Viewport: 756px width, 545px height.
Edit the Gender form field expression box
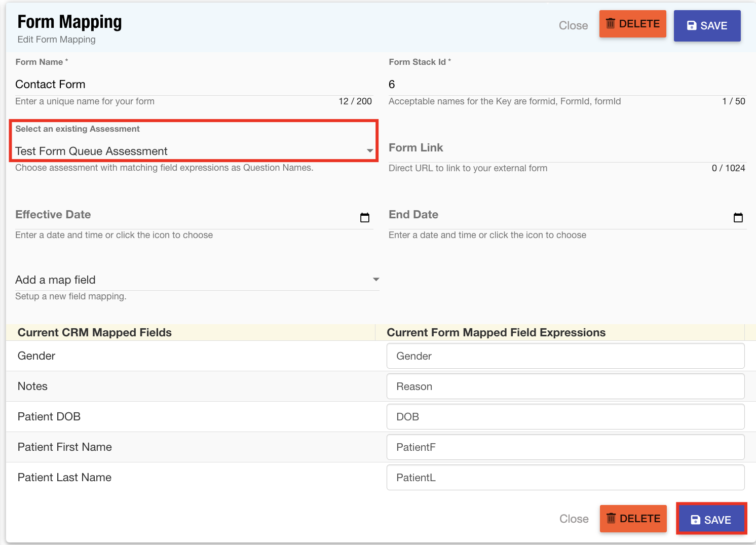pos(565,356)
